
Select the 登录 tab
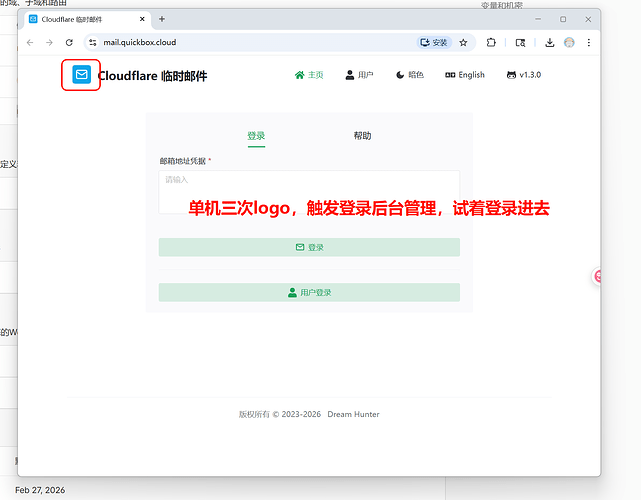[256, 136]
